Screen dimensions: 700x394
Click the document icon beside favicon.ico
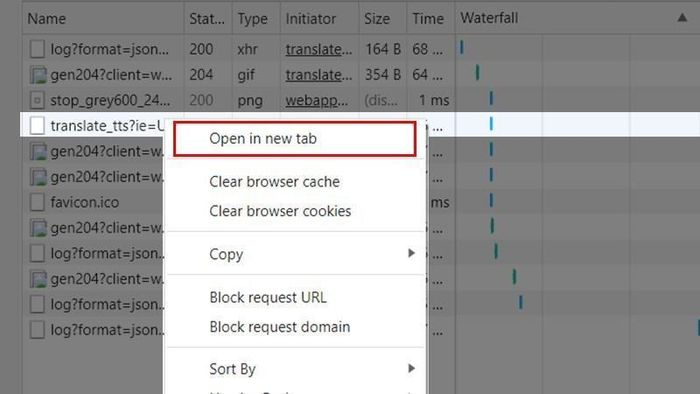38,202
